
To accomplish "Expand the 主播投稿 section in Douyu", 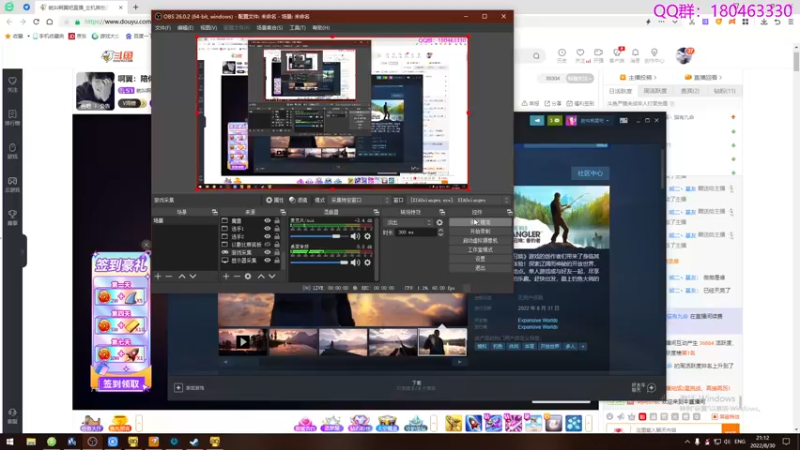I will pyautogui.click(x=638, y=78).
